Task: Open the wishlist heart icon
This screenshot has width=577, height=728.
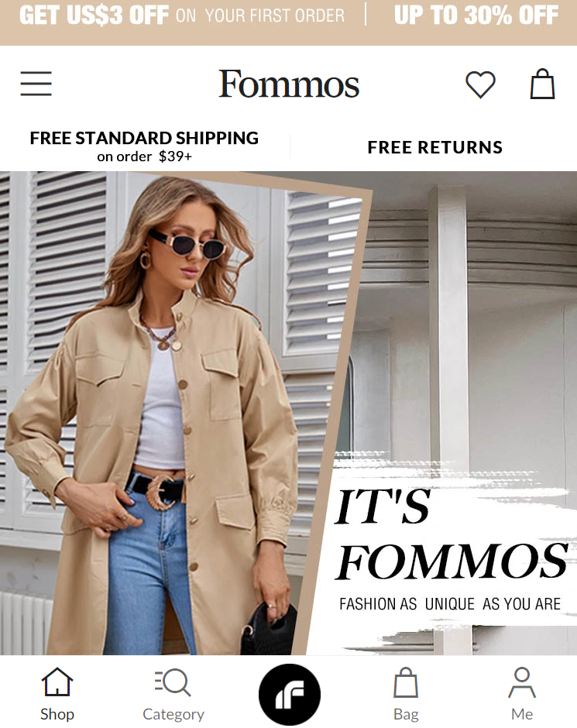Action: click(x=480, y=84)
